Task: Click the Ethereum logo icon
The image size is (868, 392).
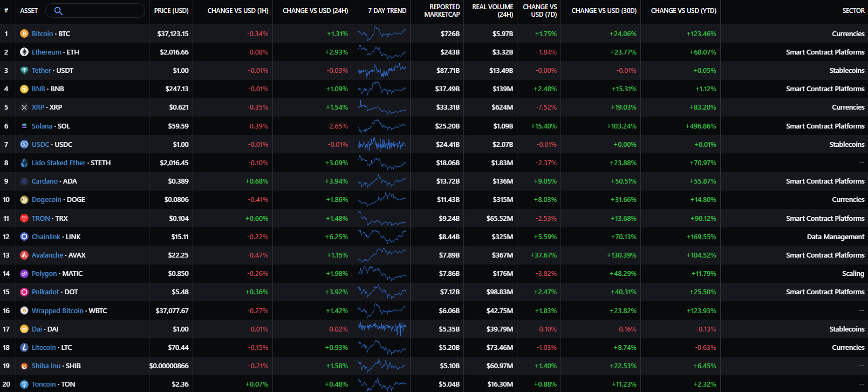Action: pos(24,52)
